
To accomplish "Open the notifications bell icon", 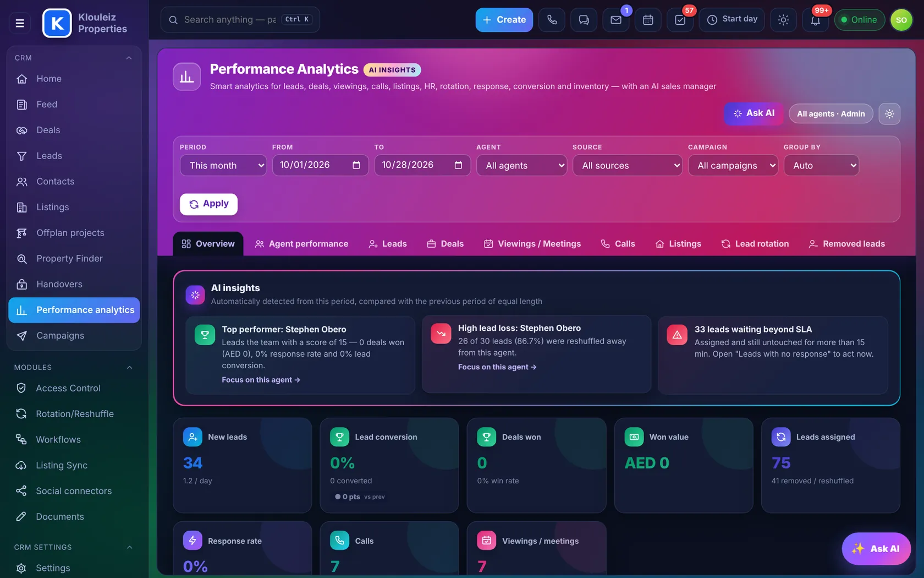I will point(815,20).
